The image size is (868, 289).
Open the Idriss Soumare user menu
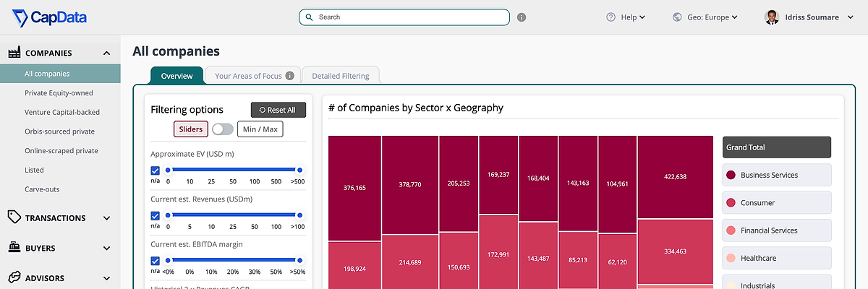point(810,17)
